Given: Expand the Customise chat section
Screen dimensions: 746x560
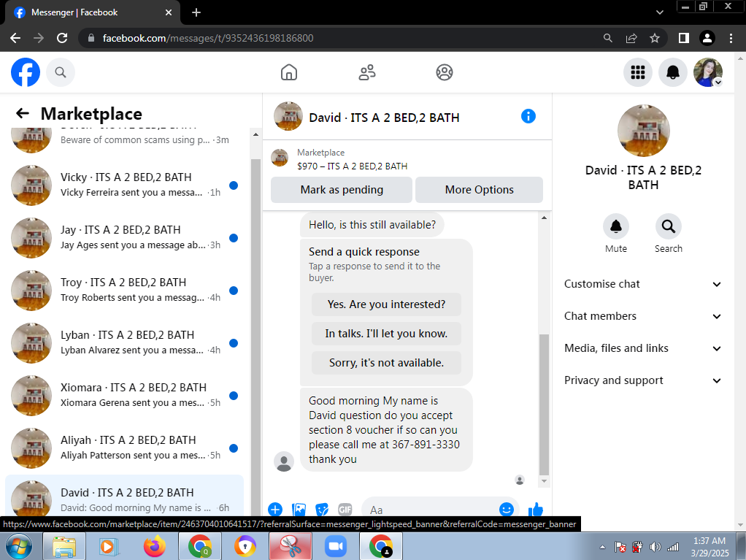Looking at the screenshot, I should (x=642, y=284).
